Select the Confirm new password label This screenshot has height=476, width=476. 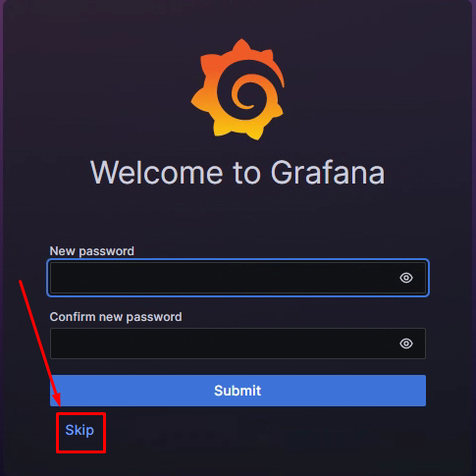tap(116, 317)
